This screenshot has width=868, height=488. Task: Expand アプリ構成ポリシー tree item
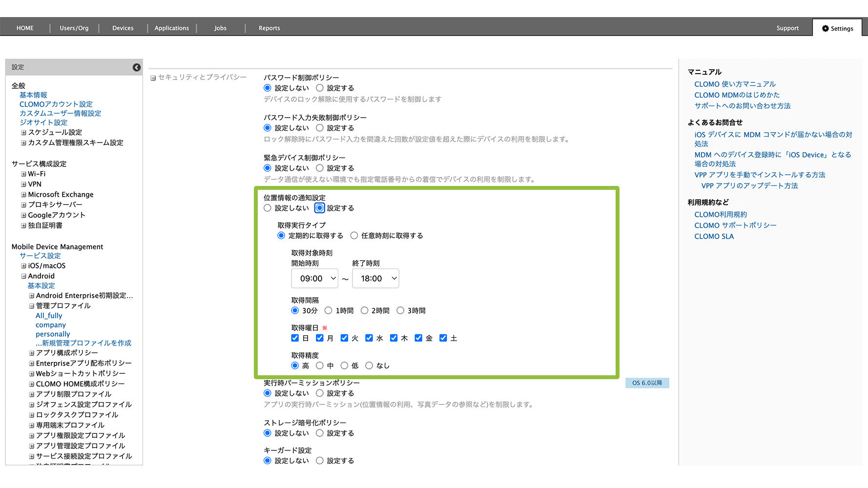point(32,353)
